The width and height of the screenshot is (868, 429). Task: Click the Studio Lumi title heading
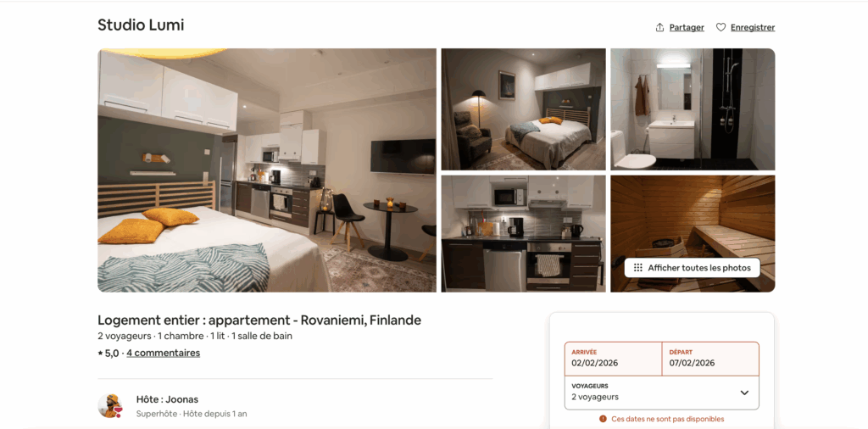pos(141,25)
